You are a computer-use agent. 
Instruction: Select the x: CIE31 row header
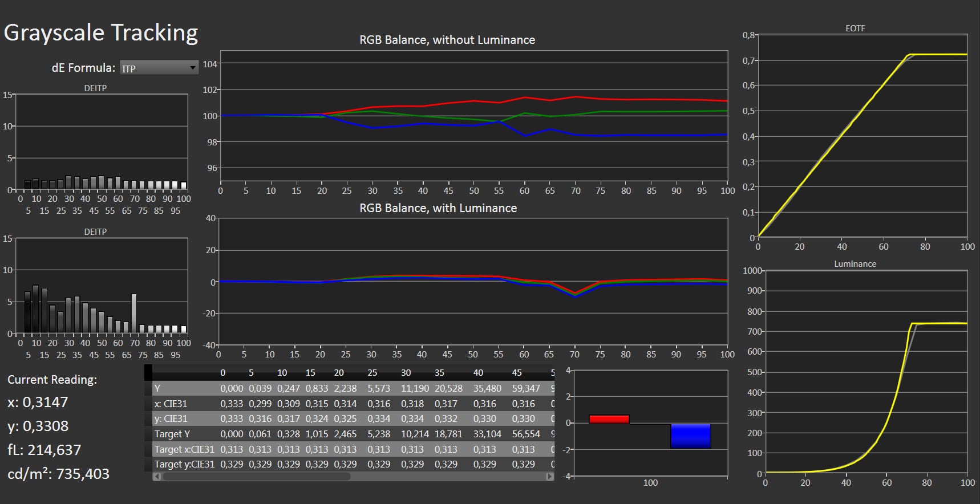pos(171,404)
